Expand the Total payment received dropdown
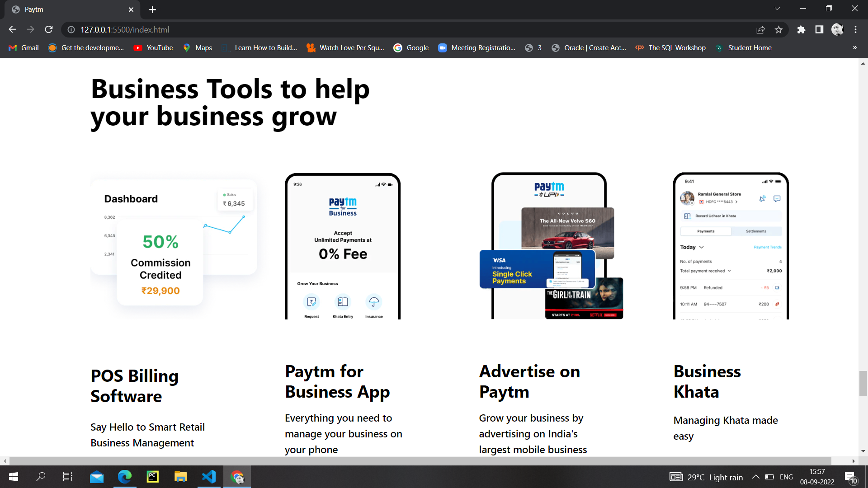Image resolution: width=868 pixels, height=488 pixels. pyautogui.click(x=729, y=271)
